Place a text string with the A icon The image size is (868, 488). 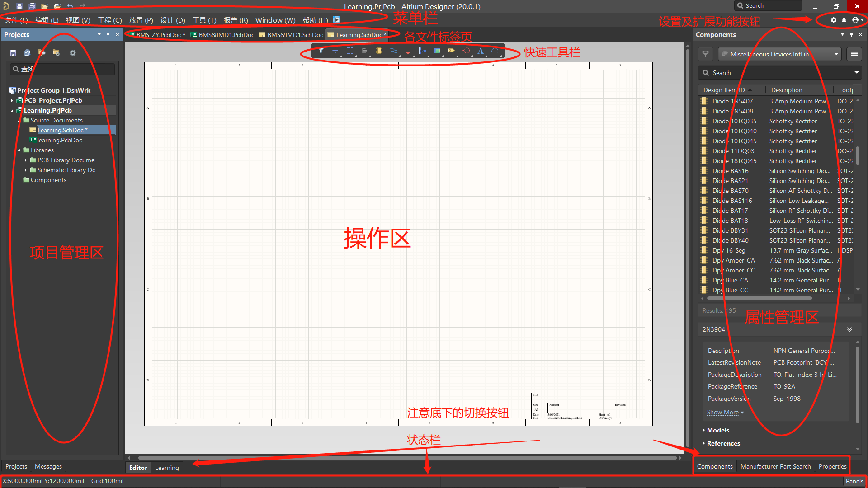point(481,51)
